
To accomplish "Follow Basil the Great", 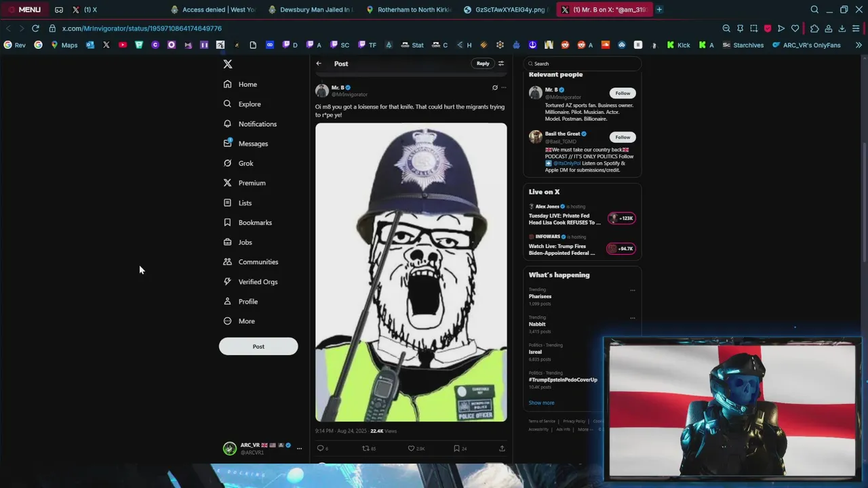I will point(623,137).
